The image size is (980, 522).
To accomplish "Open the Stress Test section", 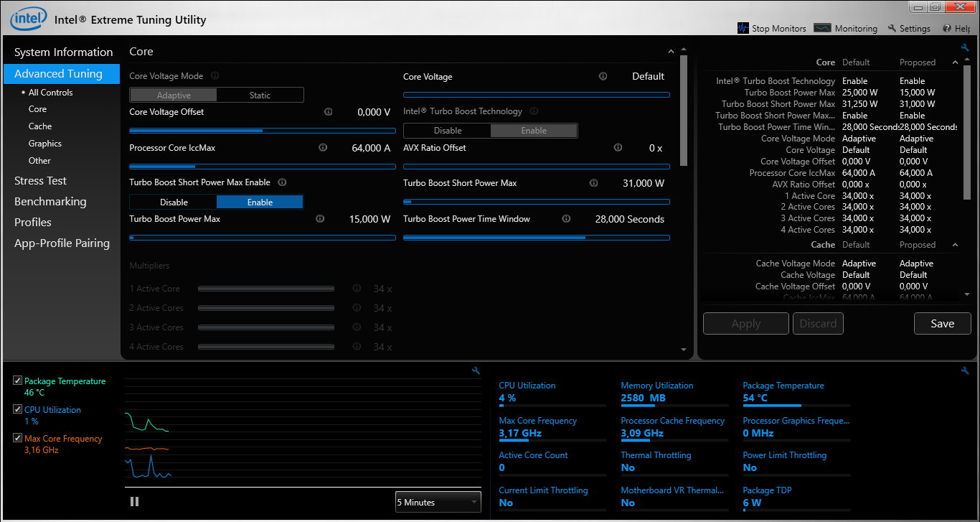I will pyautogui.click(x=40, y=181).
